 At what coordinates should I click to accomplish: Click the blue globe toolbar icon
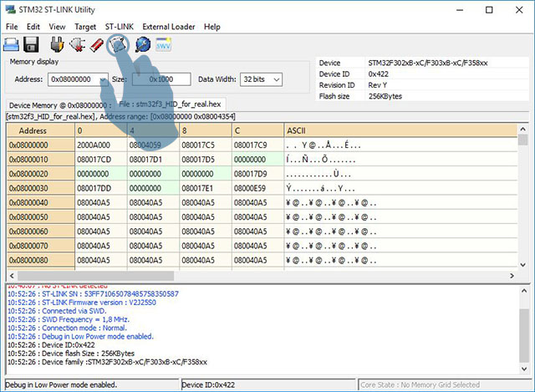pos(142,44)
